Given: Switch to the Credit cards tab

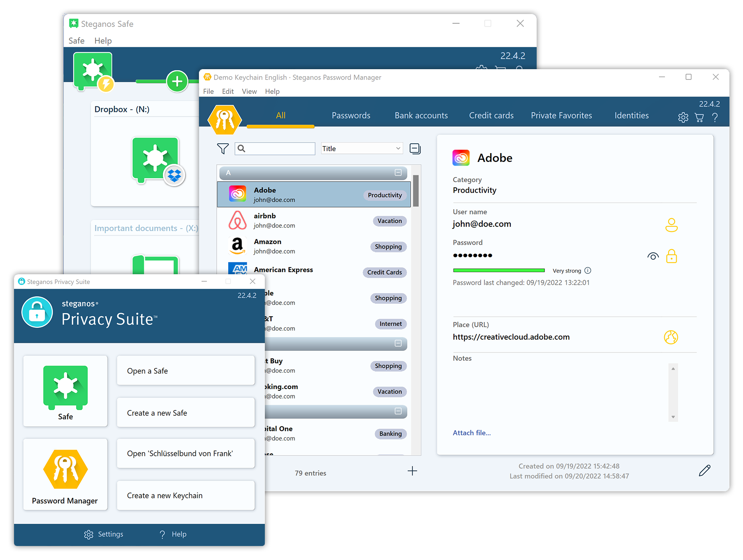Looking at the screenshot, I should point(491,116).
